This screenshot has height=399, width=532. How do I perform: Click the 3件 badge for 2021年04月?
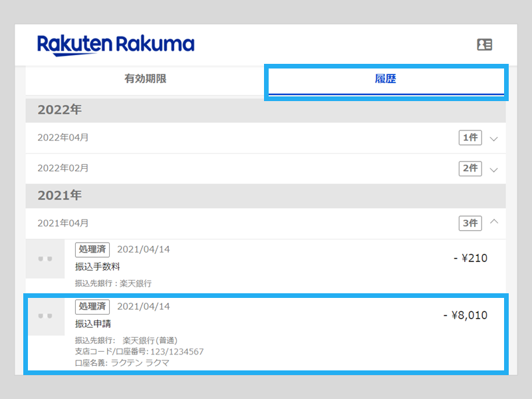tap(470, 223)
